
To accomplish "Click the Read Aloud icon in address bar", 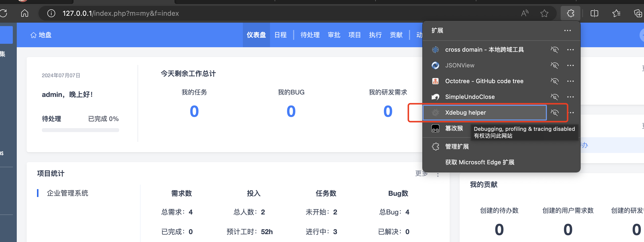I will [525, 13].
